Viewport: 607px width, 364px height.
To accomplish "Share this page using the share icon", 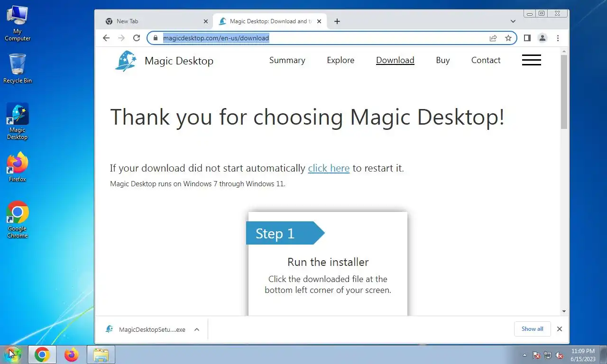I will coord(493,38).
